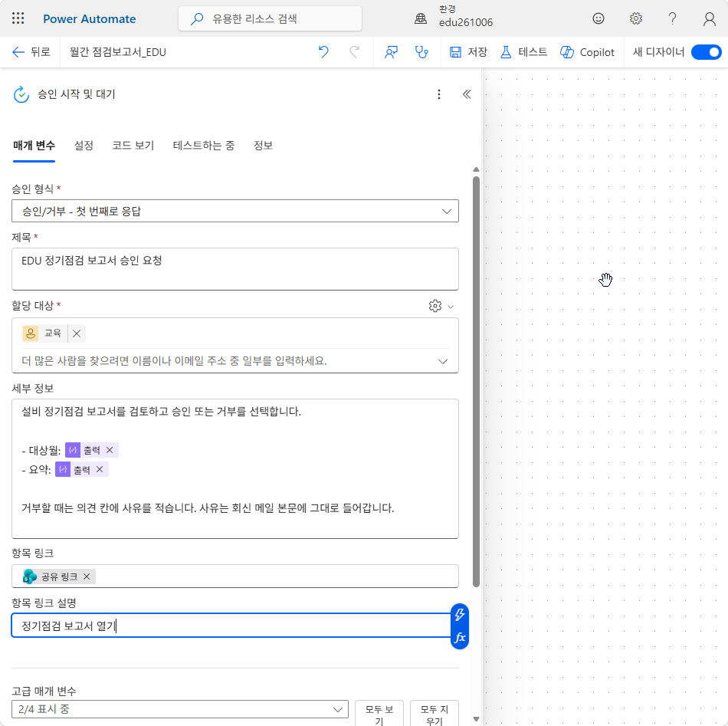Toggle the 새 디자이너 switch
The width and height of the screenshot is (728, 726).
(x=707, y=52)
